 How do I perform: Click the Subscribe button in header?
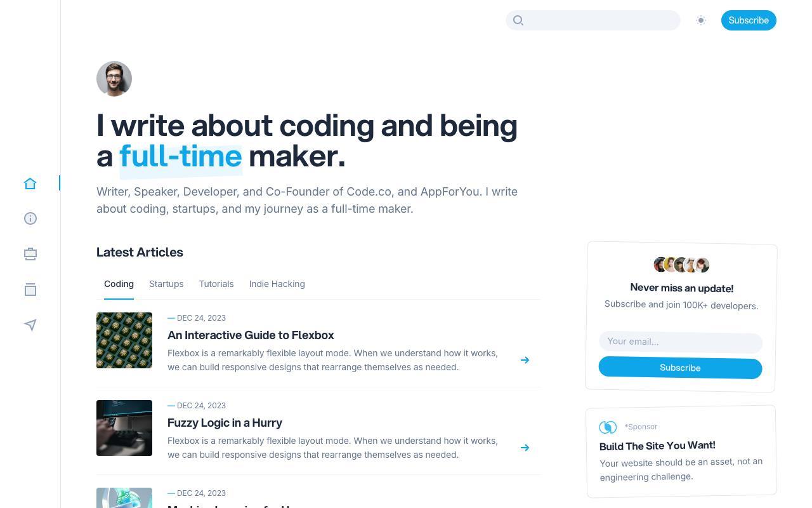coord(749,20)
